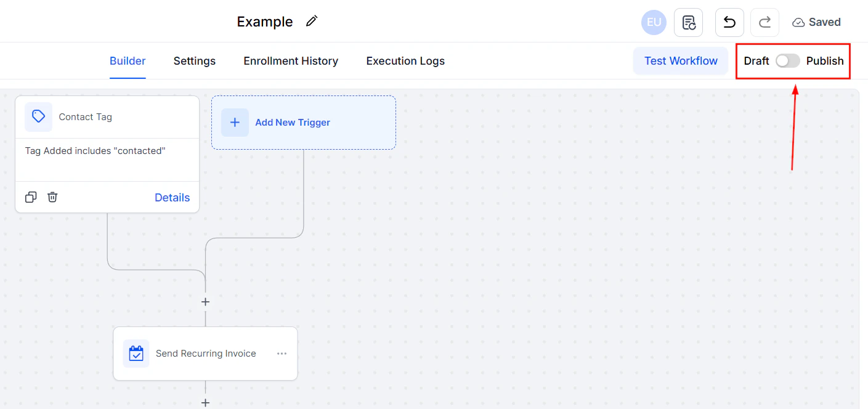Open the three-dot menu on Send Recurring Invoice
The width and height of the screenshot is (868, 409).
(x=282, y=353)
